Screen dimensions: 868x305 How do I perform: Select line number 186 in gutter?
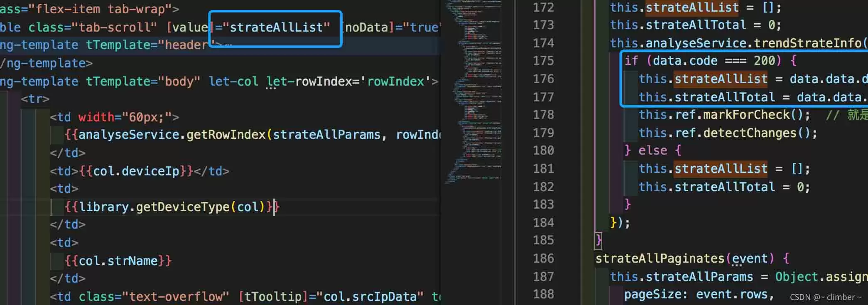click(543, 258)
